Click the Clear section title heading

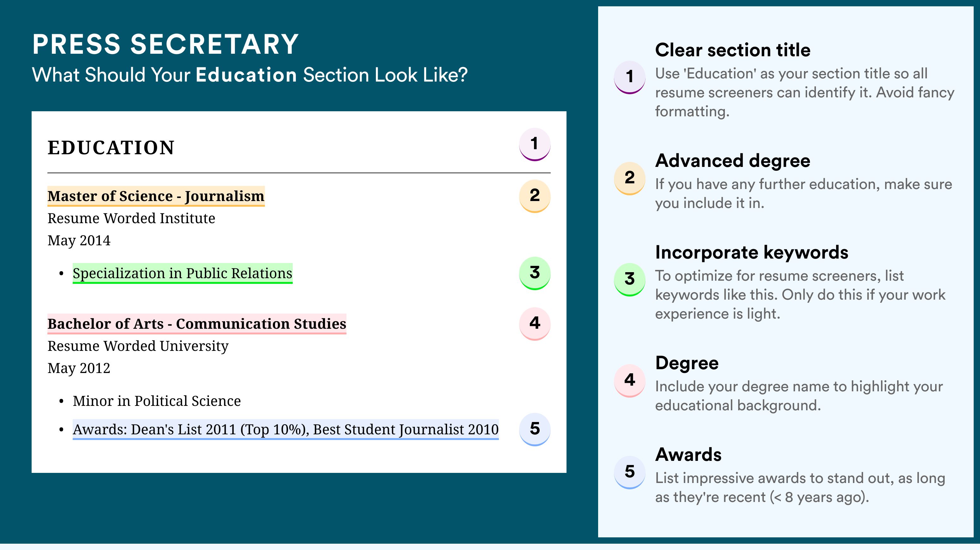(733, 50)
